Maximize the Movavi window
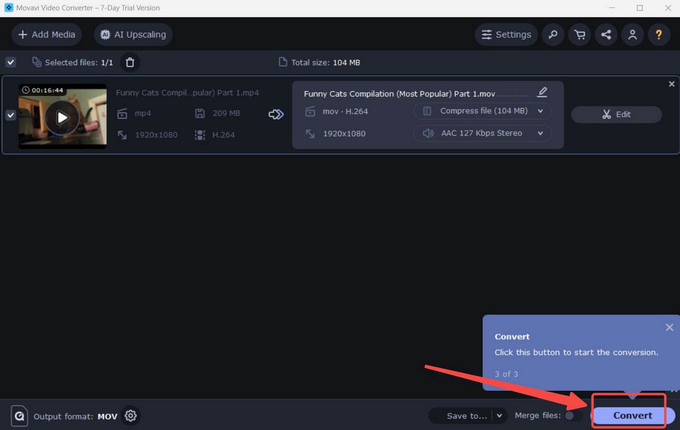This screenshot has height=430, width=680. coord(640,8)
